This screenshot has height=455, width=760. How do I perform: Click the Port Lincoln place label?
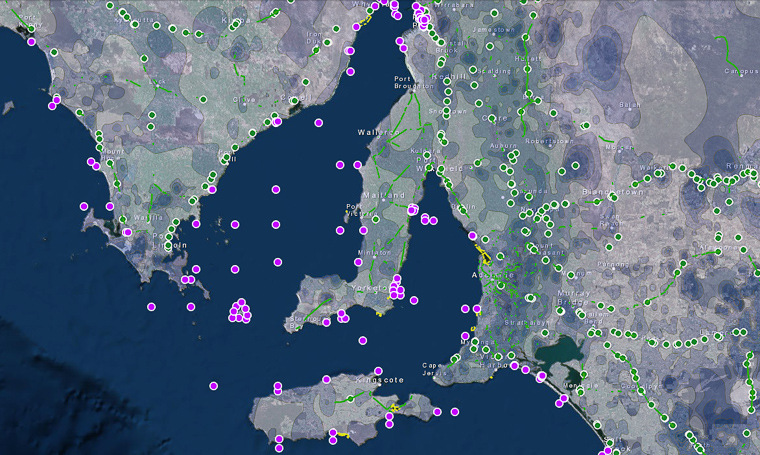[x=170, y=240]
